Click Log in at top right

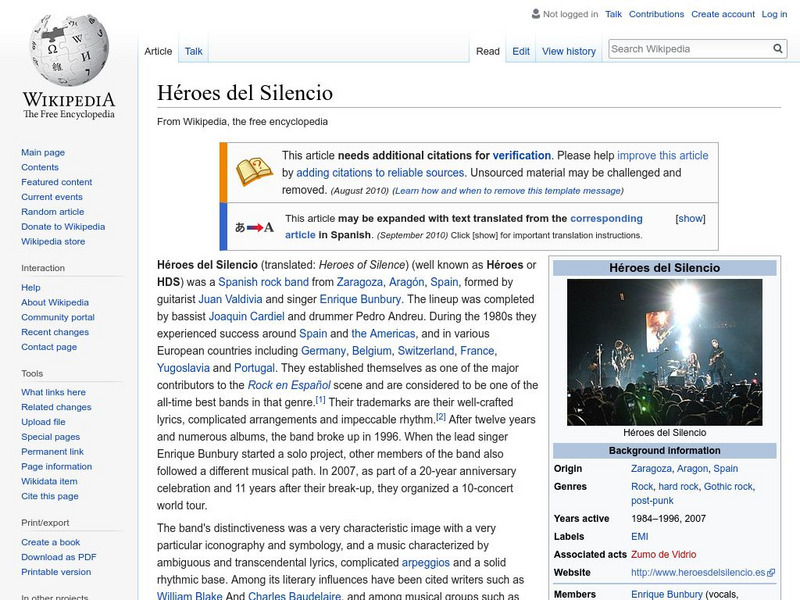point(777,14)
